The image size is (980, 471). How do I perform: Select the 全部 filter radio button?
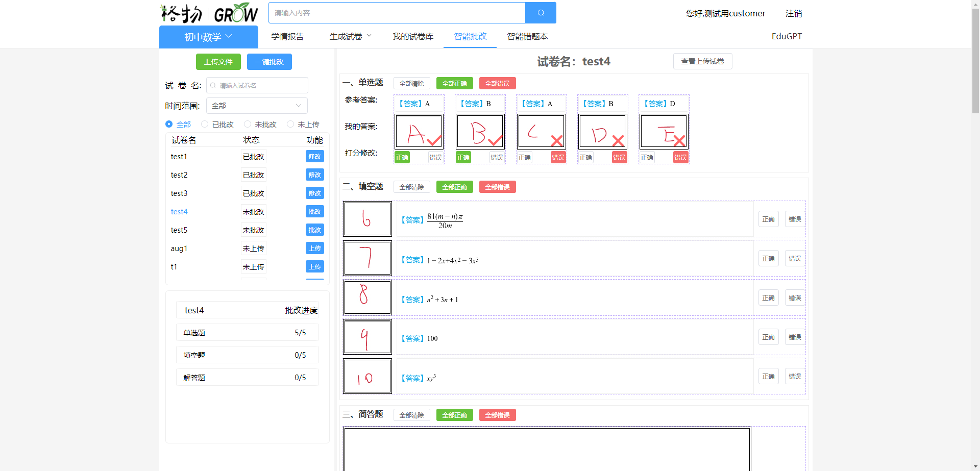click(x=169, y=124)
